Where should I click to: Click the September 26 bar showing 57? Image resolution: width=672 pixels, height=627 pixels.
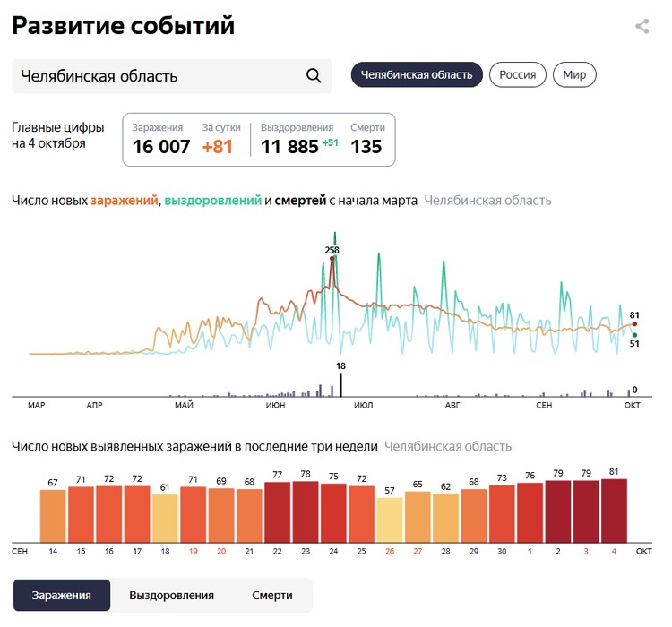pyautogui.click(x=389, y=520)
